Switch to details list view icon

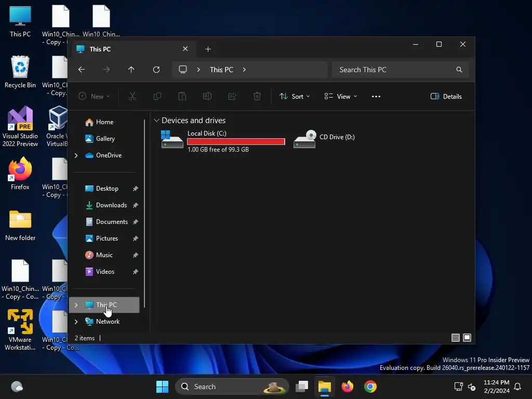click(x=455, y=338)
